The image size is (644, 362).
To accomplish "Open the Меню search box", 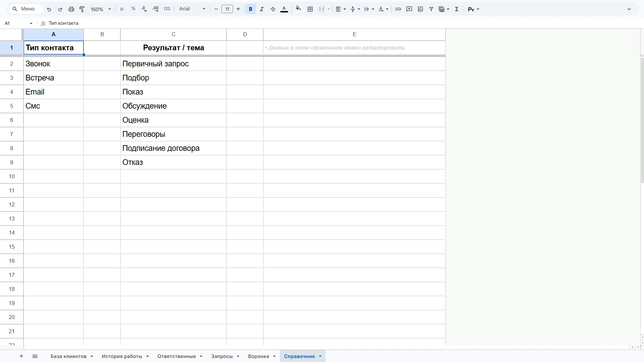I will click(26, 9).
